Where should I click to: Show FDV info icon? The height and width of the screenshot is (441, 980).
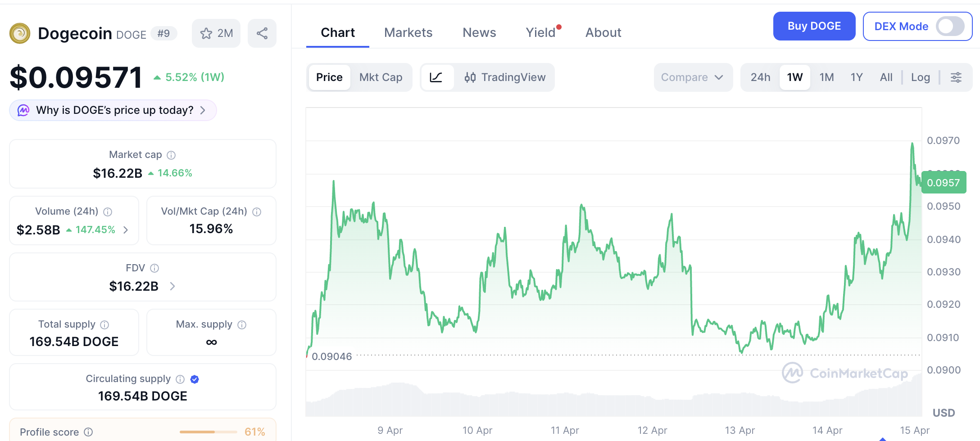(154, 268)
